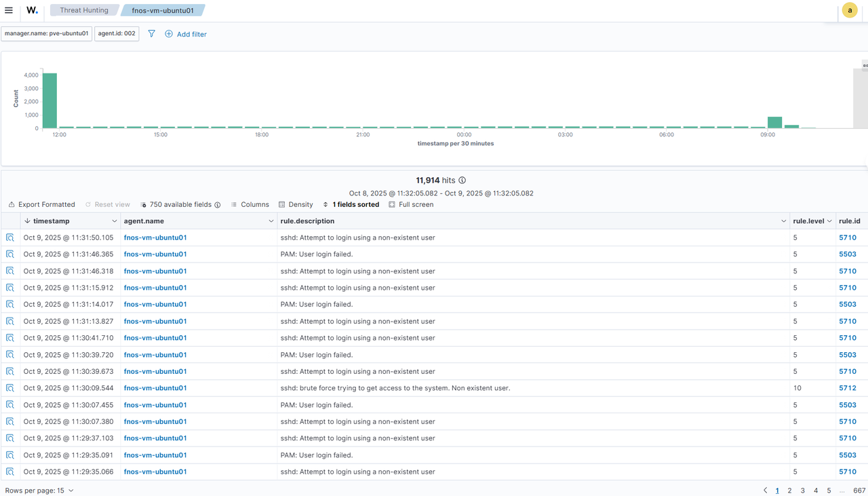Click the hits info icon

[462, 180]
